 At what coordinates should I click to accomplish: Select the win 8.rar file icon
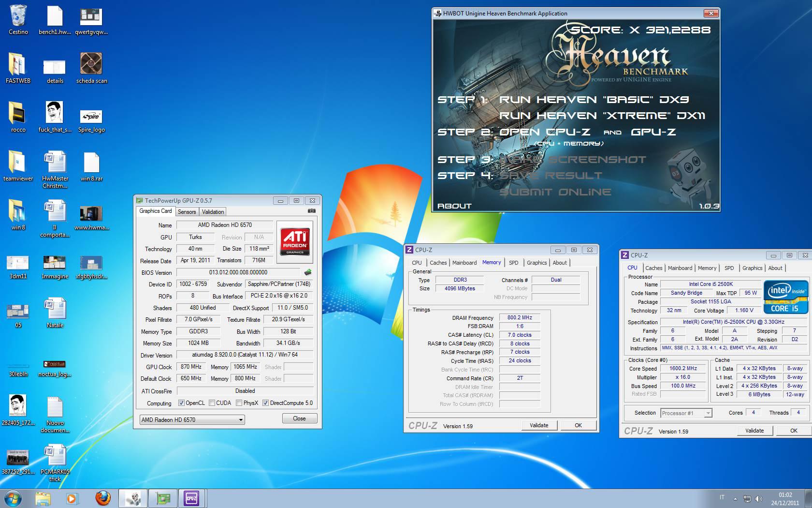91,166
